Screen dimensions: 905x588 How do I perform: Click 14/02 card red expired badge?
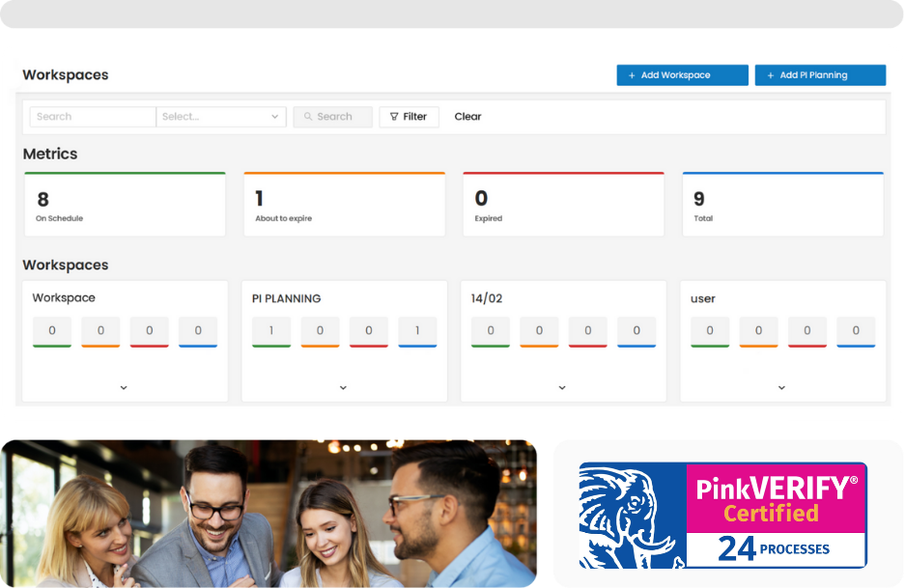tap(588, 331)
